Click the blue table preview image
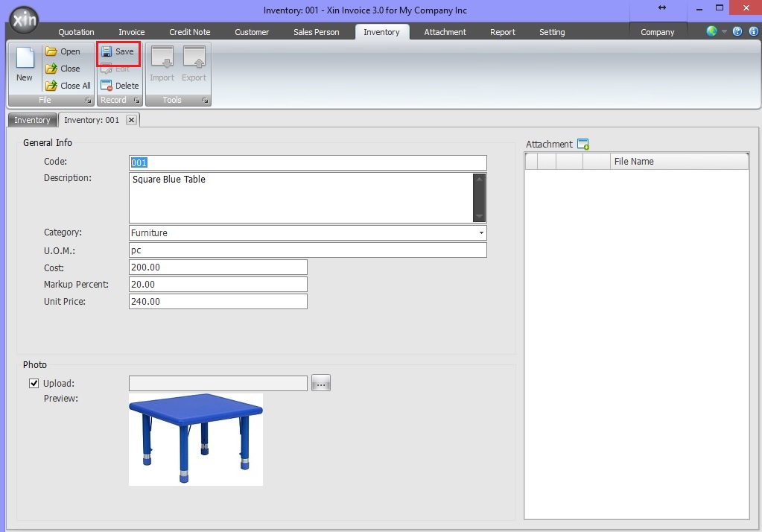Viewport: 762px width, 532px height. pos(196,440)
